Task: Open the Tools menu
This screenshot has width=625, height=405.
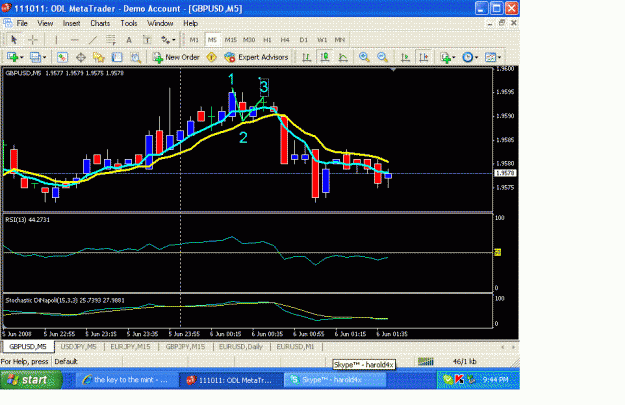Action: [129, 24]
